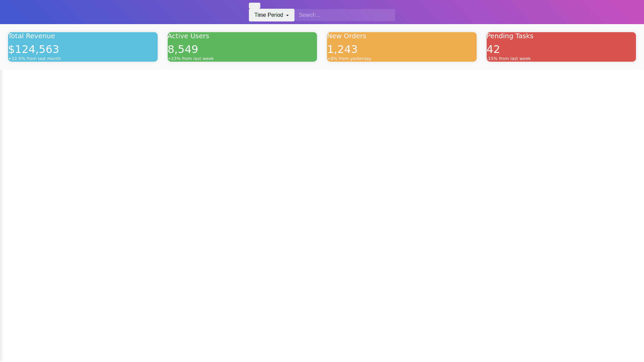Click the $124,563 revenue figure
This screenshot has height=362, width=644.
pos(34,49)
